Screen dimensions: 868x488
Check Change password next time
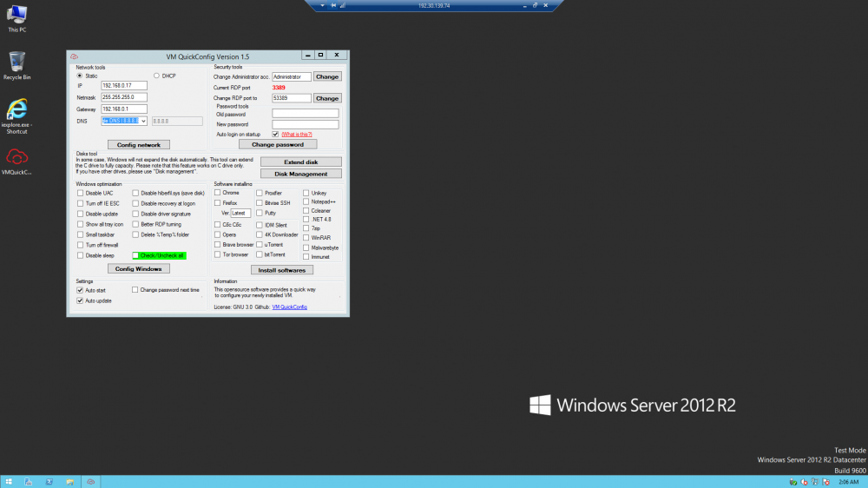[x=135, y=290]
